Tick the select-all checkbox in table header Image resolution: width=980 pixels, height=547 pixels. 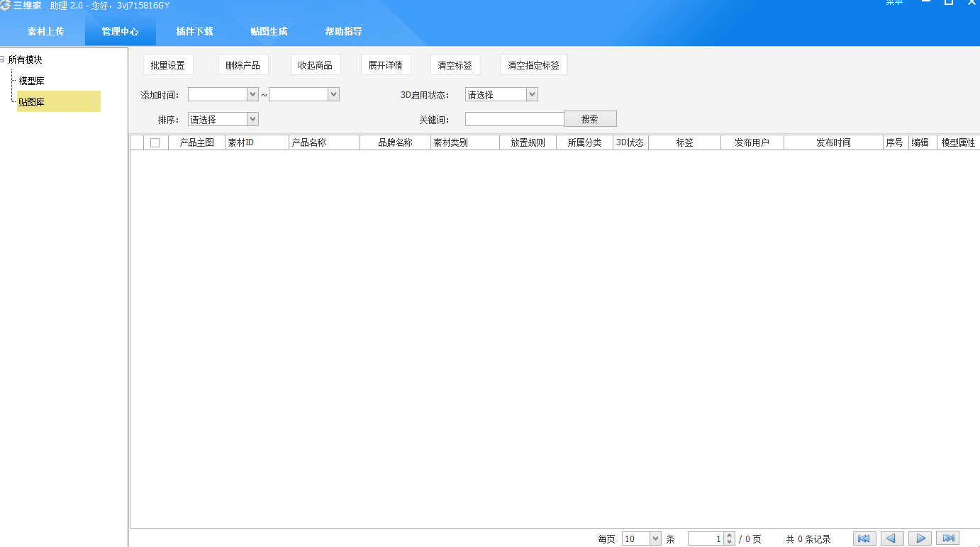(155, 142)
